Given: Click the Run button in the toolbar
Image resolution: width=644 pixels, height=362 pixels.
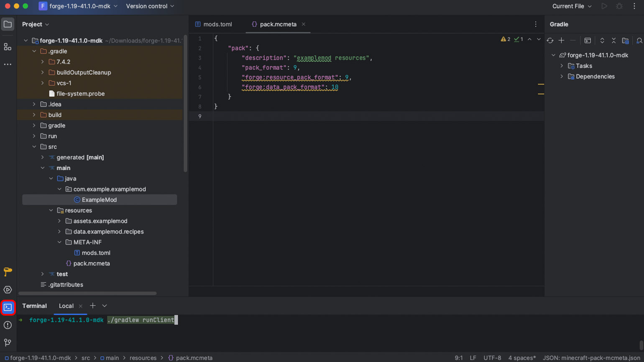Looking at the screenshot, I should click(604, 6).
